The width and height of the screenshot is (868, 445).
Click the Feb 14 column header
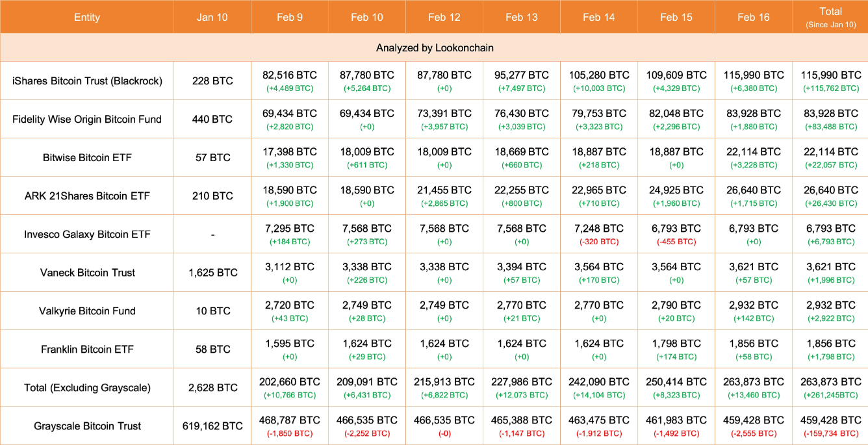click(x=599, y=17)
